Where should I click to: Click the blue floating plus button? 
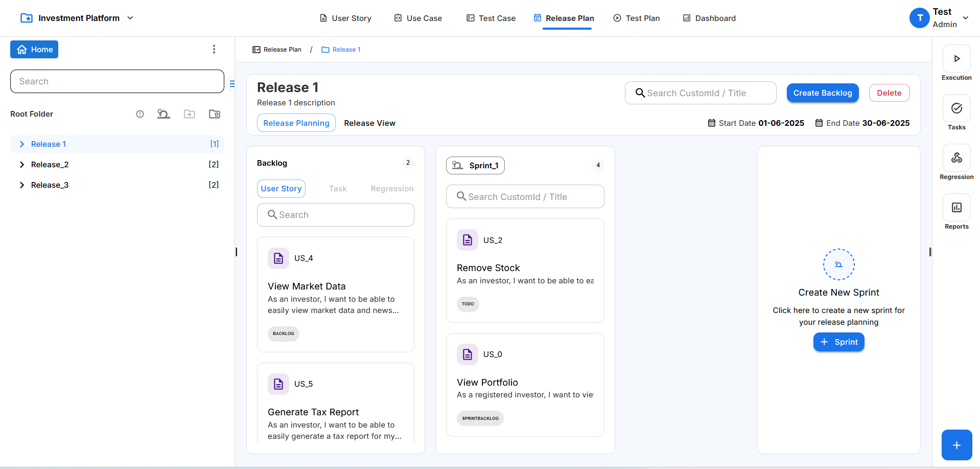[x=956, y=445]
